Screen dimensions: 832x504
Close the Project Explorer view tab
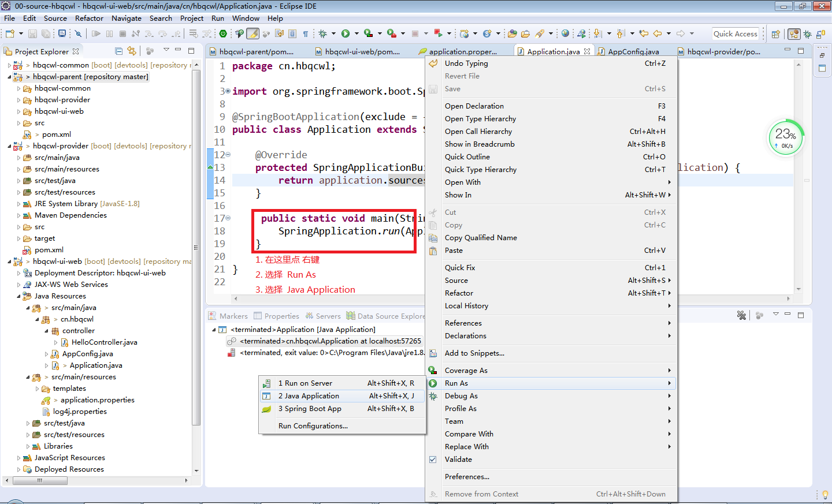(x=76, y=51)
